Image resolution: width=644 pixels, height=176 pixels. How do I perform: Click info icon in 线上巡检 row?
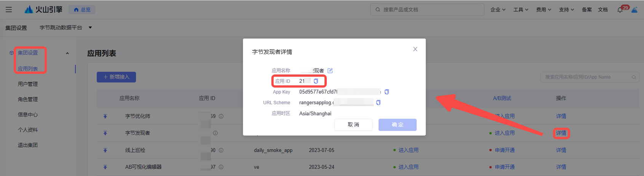[x=221, y=150]
